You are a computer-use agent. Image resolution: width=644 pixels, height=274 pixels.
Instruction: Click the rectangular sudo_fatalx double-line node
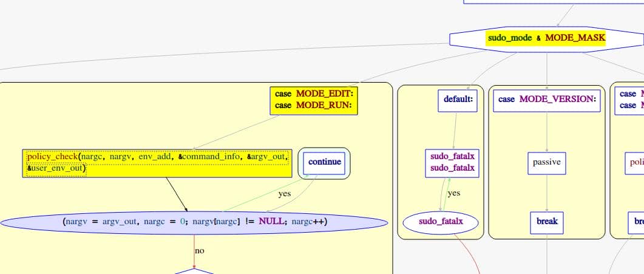(452, 163)
